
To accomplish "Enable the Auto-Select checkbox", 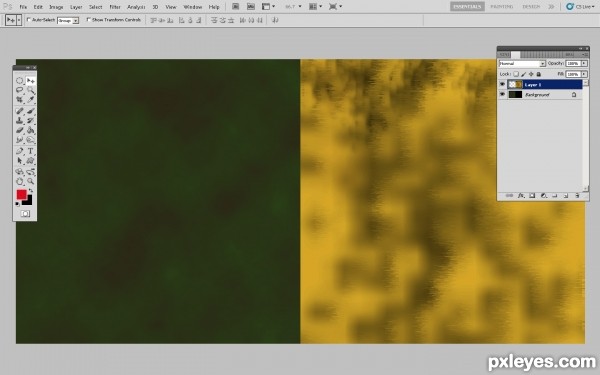I will click(29, 20).
